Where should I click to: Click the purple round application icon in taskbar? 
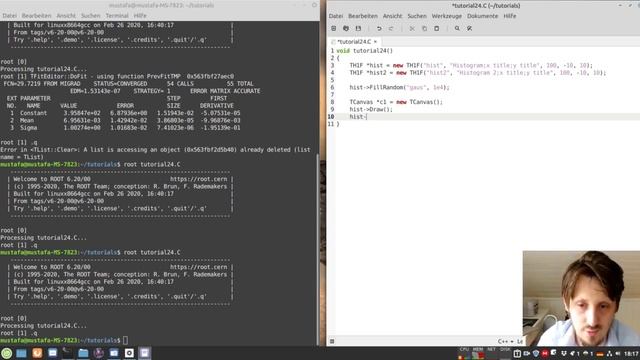pyautogui.click(x=98, y=353)
